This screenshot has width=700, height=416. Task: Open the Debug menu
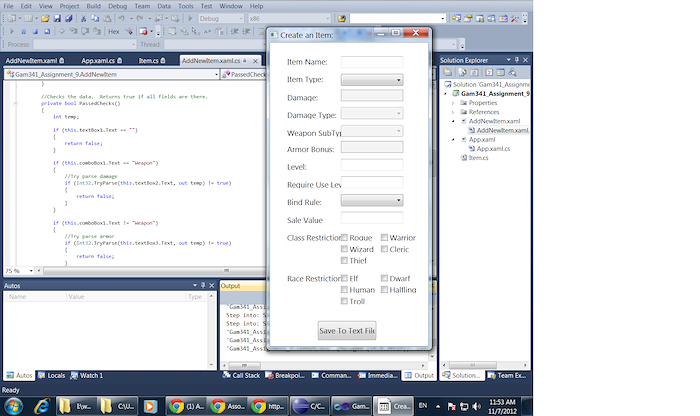pyautogui.click(x=117, y=6)
